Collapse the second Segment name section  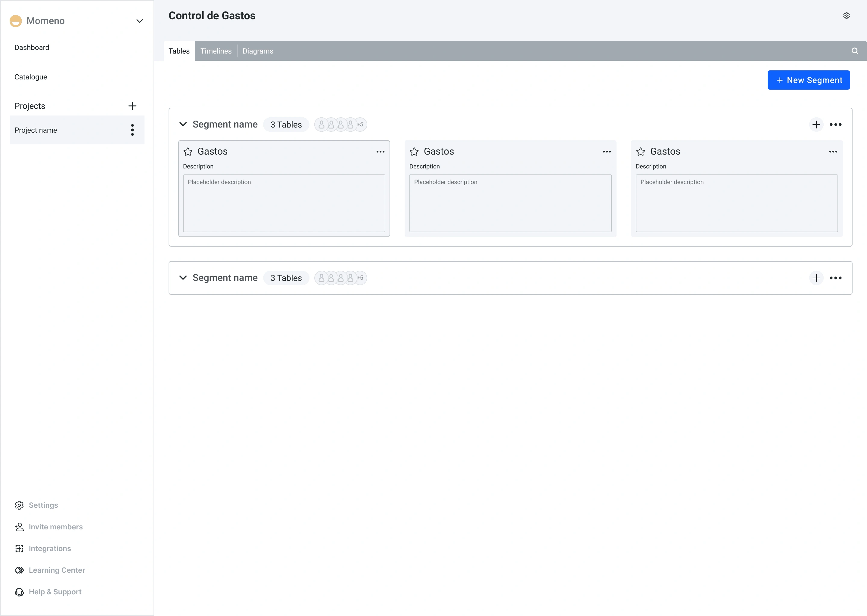pyautogui.click(x=183, y=277)
